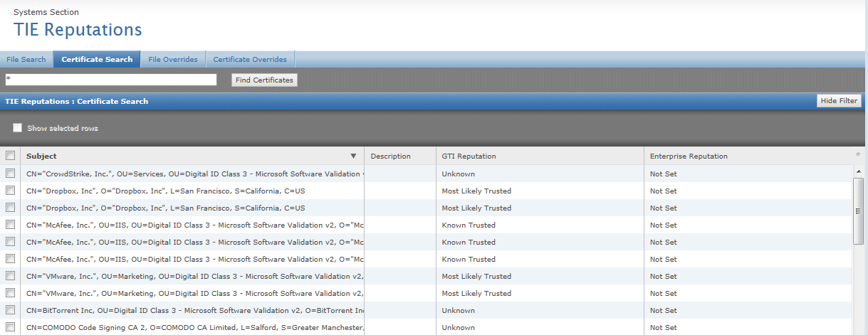Click the Systems Section label

46,12
